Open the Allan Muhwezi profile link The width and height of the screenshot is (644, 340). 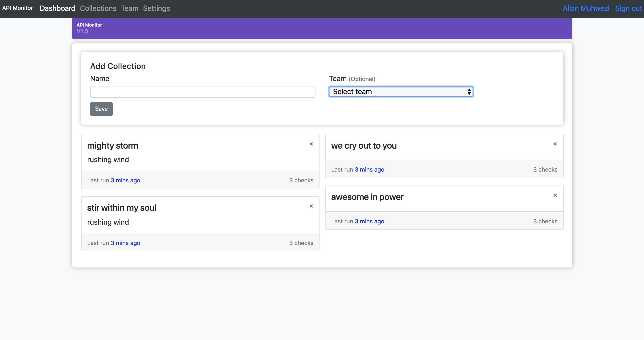tap(586, 8)
